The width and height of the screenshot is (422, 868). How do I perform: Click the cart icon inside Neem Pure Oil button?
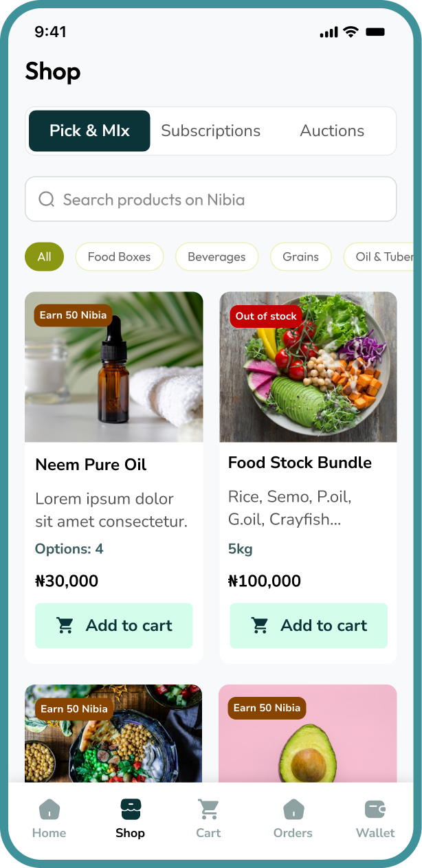coord(65,625)
